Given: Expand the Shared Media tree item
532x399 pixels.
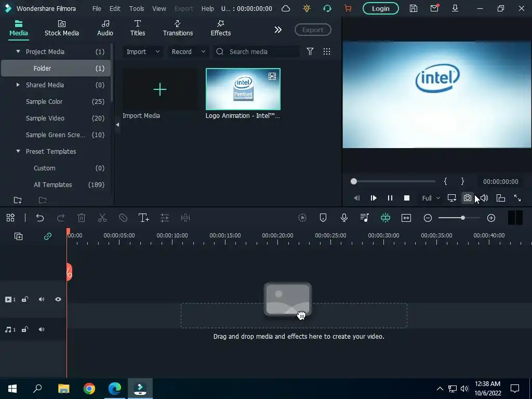Looking at the screenshot, I should [x=18, y=85].
